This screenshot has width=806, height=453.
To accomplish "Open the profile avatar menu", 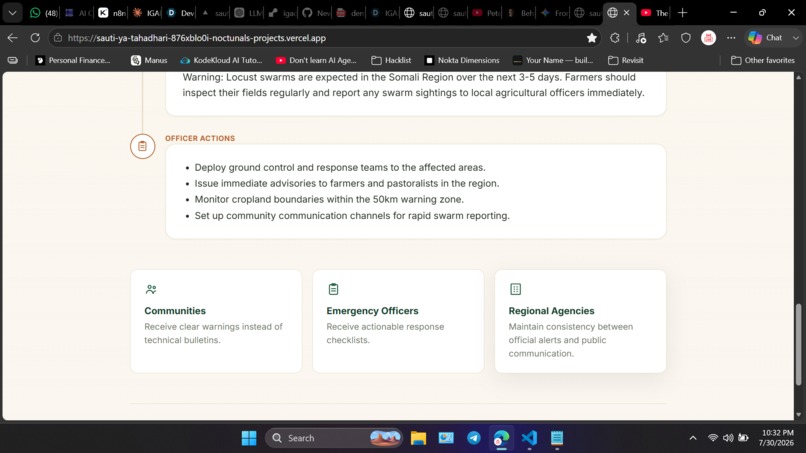I will [708, 38].
